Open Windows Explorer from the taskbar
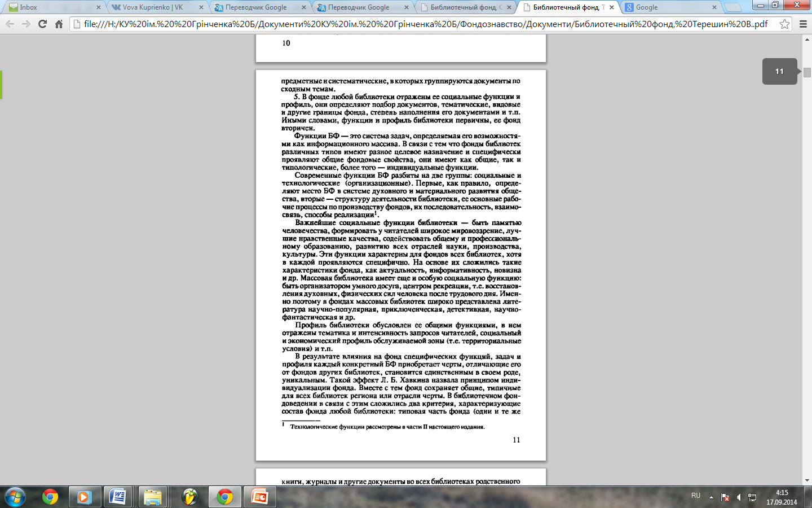The height and width of the screenshot is (508, 812). [x=152, y=497]
